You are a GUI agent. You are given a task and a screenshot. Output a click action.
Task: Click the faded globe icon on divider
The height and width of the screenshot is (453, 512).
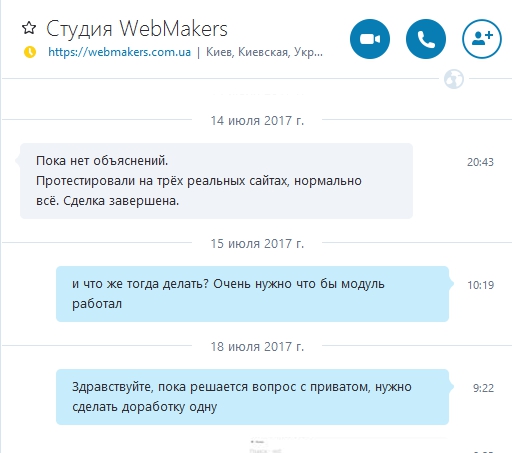[454, 79]
